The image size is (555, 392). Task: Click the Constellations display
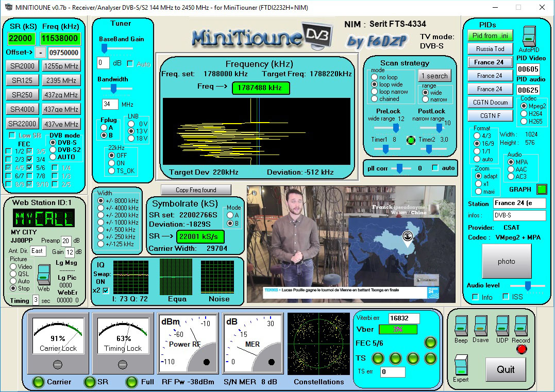318,344
